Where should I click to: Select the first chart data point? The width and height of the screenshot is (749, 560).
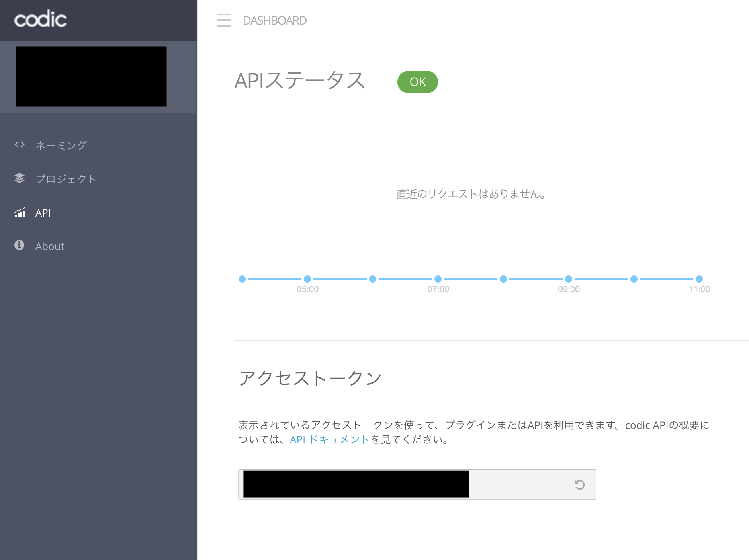click(x=242, y=279)
